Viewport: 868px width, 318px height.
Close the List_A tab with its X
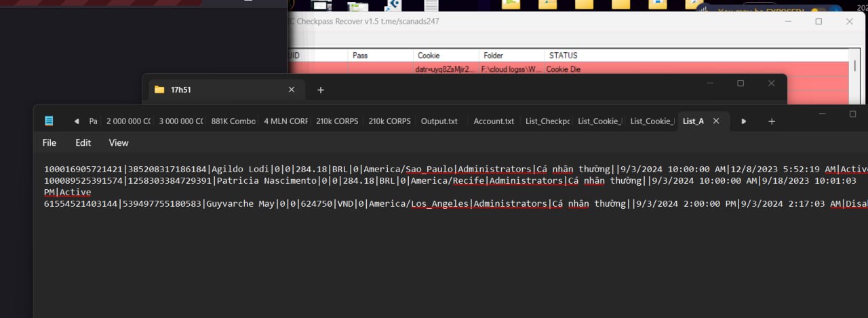(715, 121)
